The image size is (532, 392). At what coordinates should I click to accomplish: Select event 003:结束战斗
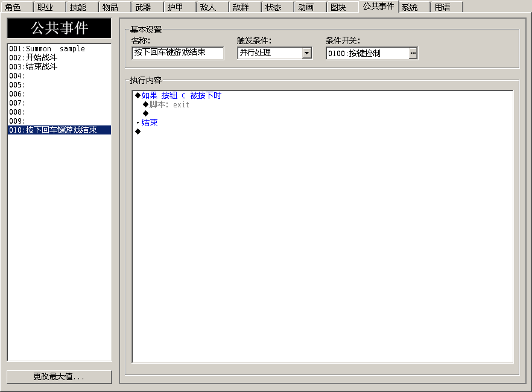[59, 66]
